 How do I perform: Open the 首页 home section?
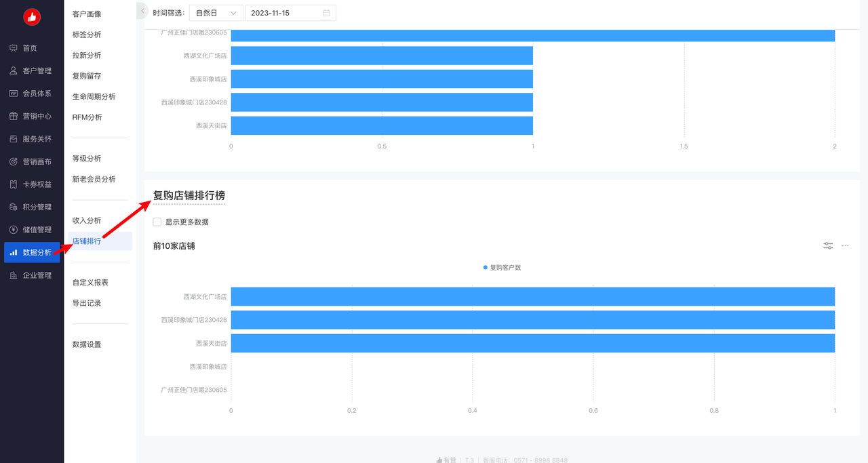(x=30, y=48)
